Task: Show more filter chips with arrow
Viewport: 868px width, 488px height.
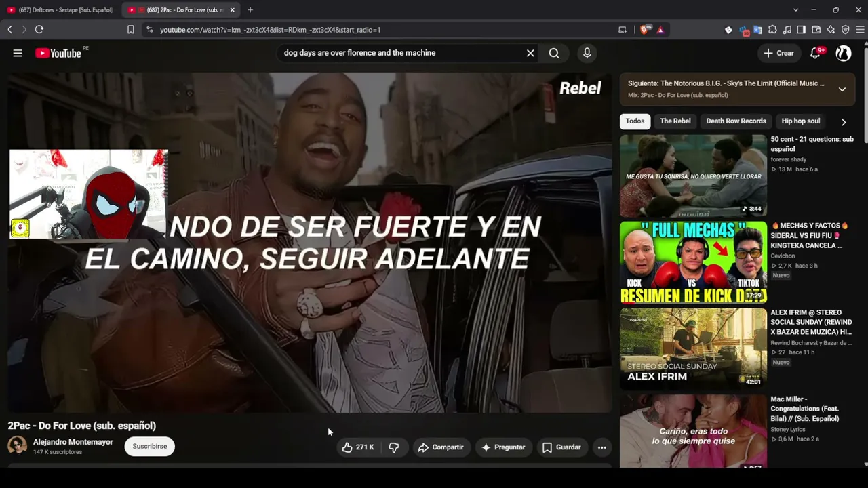Action: point(844,122)
